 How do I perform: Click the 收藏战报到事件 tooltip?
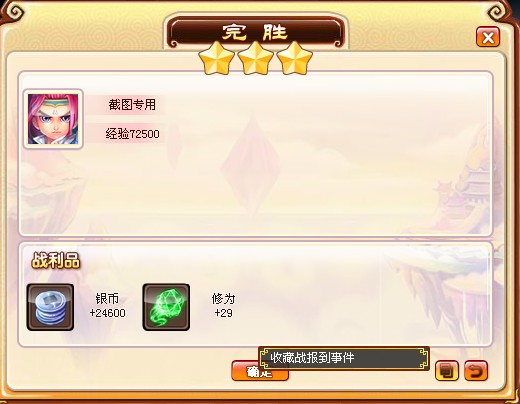[344, 358]
